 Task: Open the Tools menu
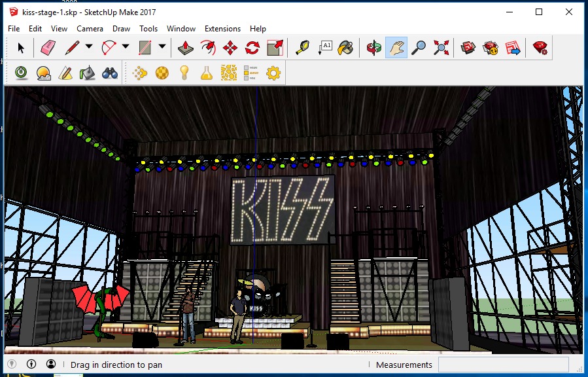click(x=148, y=29)
